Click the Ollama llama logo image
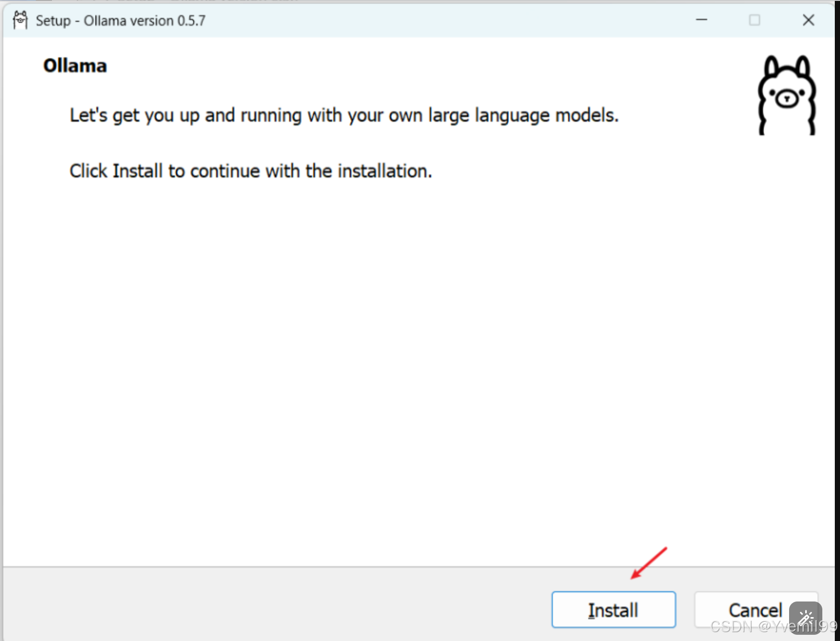The width and height of the screenshot is (840, 641). pyautogui.click(x=787, y=96)
